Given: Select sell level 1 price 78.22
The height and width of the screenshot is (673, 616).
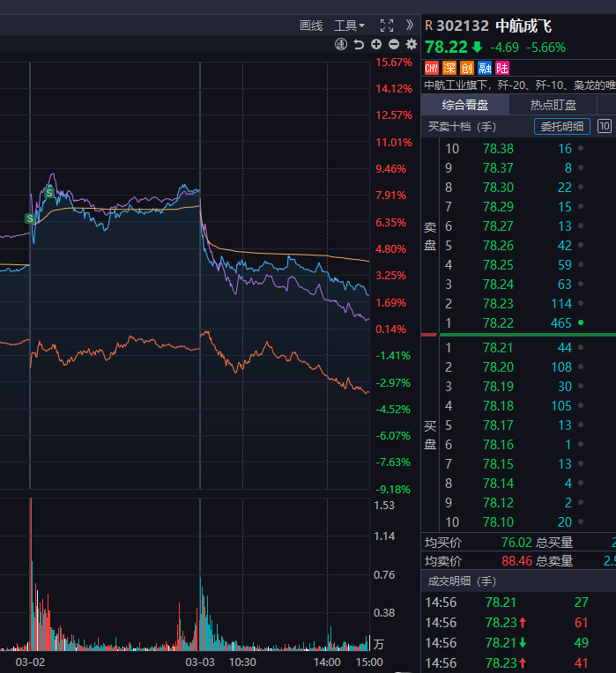Looking at the screenshot, I should tap(498, 323).
